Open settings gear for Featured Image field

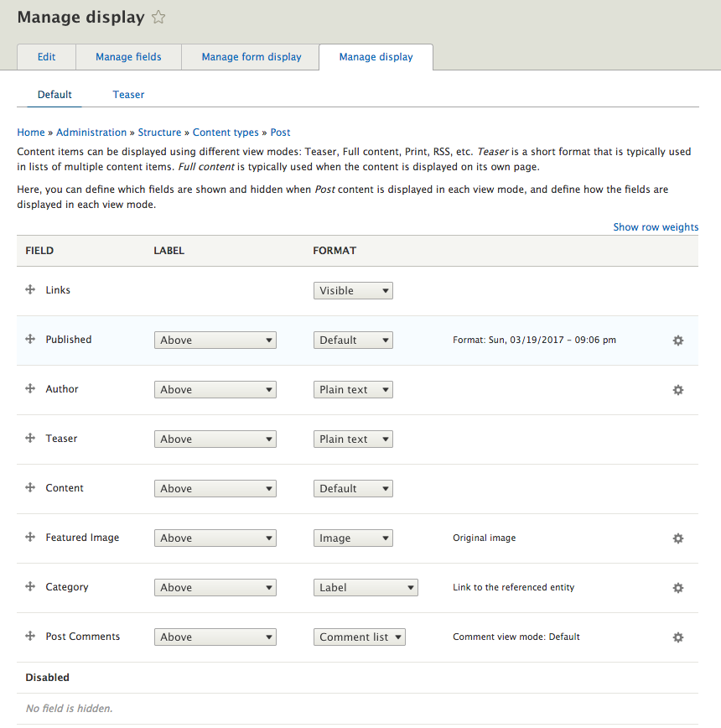[x=678, y=538]
